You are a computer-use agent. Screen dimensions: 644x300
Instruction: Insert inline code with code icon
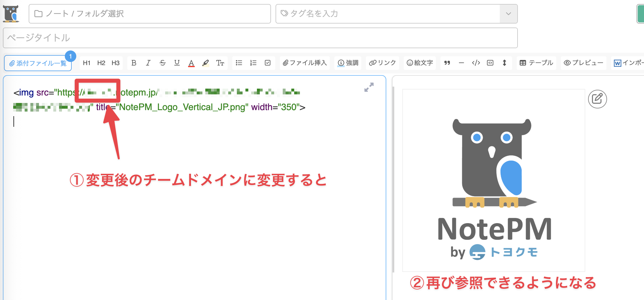point(476,63)
